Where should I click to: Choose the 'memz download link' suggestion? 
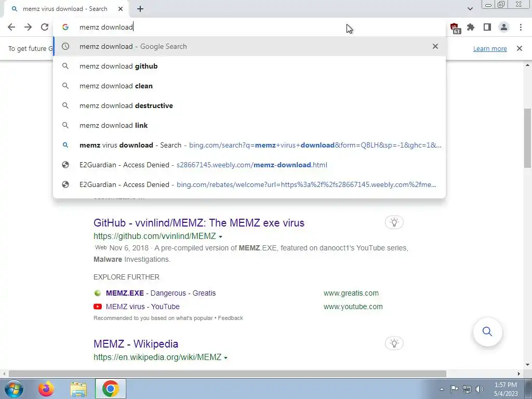coord(249,125)
